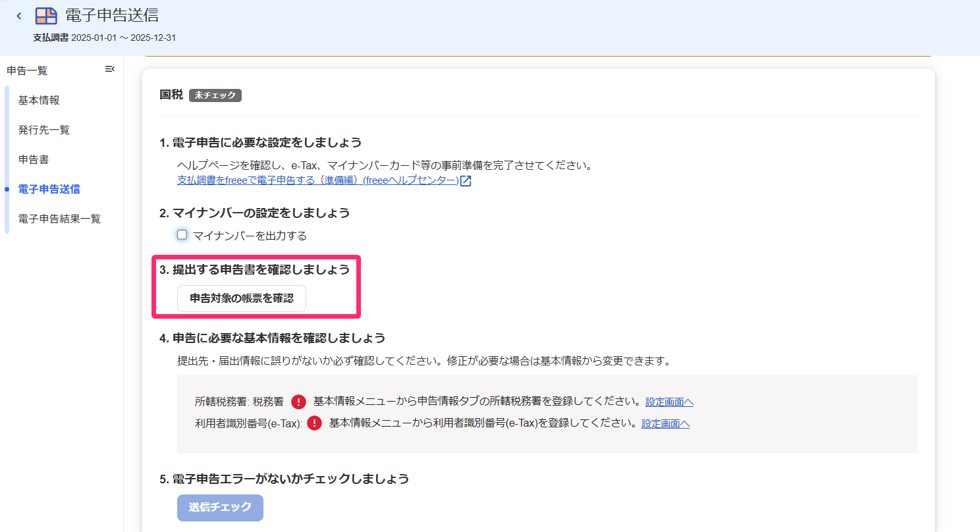The width and height of the screenshot is (980, 532).
Task: Enable the マイナンバーを出力する checkbox
Action: tap(182, 234)
